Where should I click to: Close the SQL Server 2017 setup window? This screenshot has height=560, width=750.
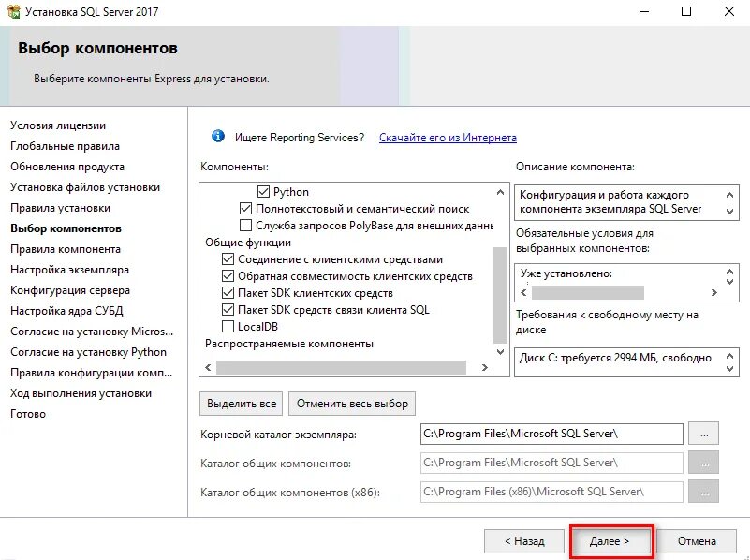729,11
